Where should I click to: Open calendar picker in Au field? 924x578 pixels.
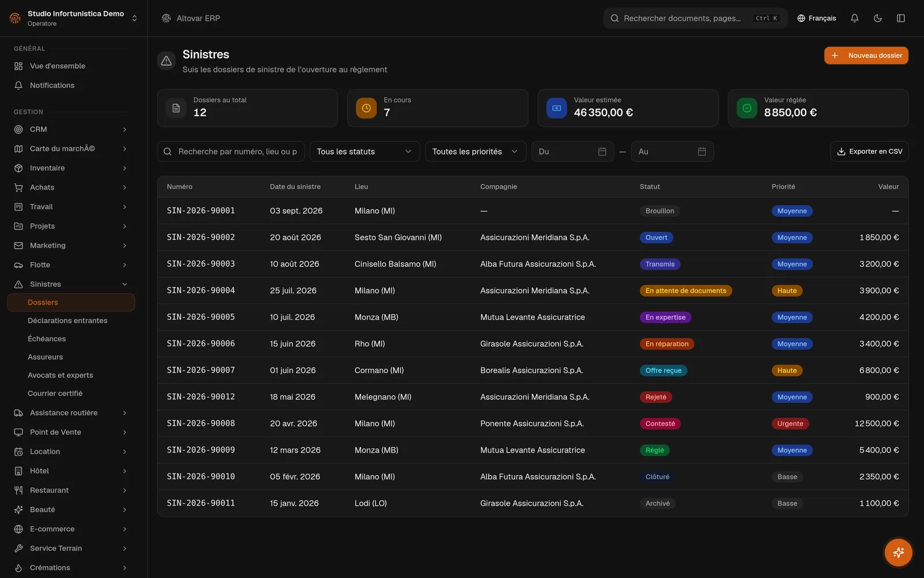coord(702,151)
